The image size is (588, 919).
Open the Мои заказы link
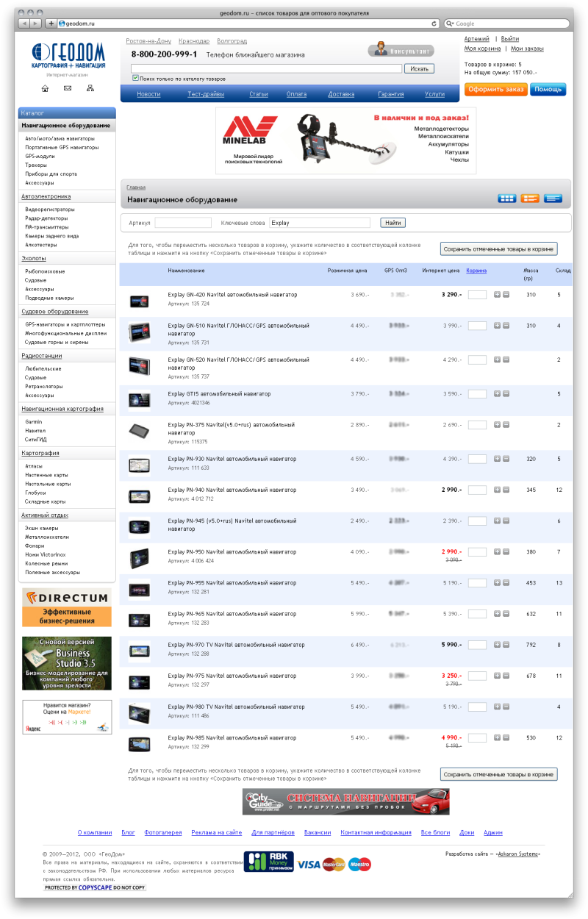point(527,49)
